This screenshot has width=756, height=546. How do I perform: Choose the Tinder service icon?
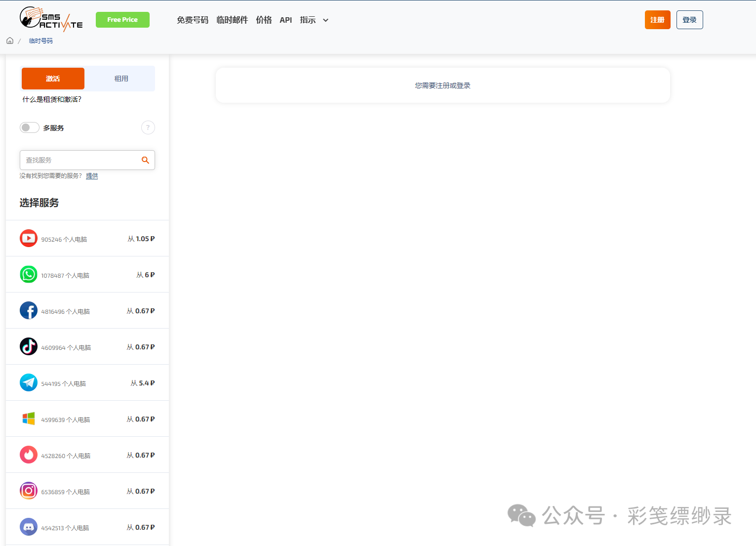pos(29,455)
